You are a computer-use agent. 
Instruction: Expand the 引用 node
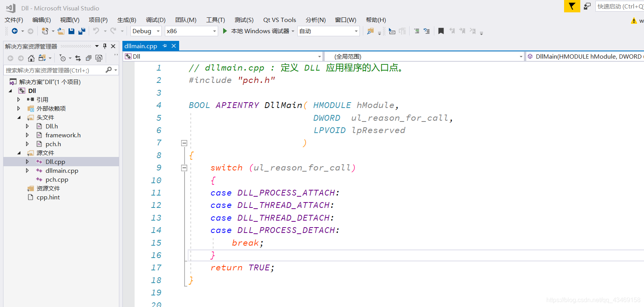19,100
